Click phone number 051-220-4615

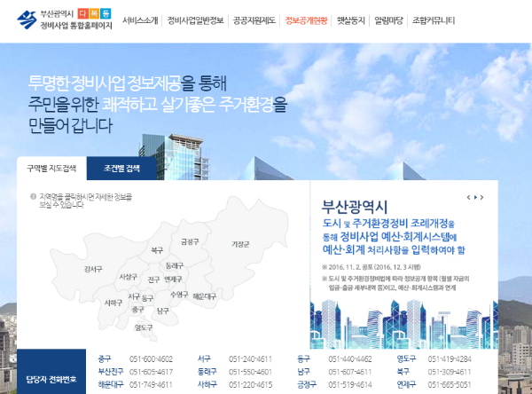[x=250, y=385]
